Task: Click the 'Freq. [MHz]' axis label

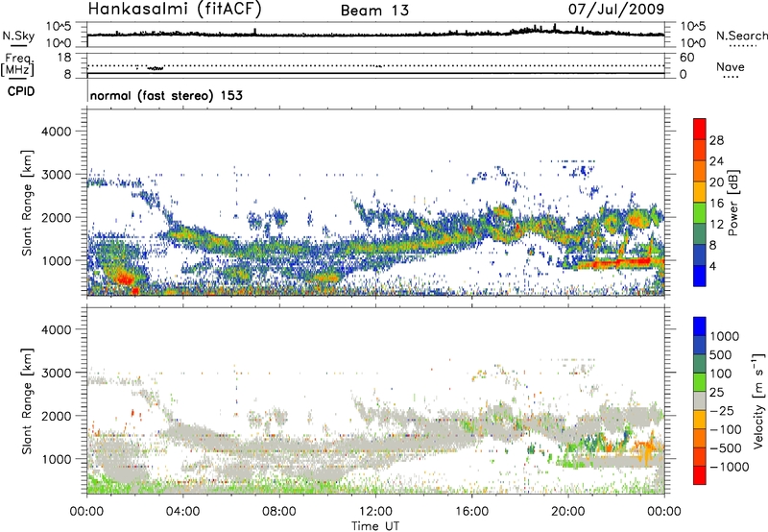Action: 17,64
